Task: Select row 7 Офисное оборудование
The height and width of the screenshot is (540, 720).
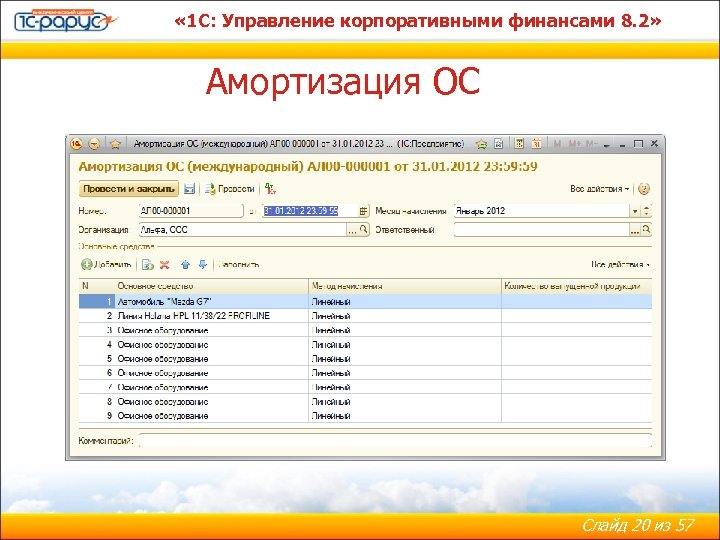Action: click(365, 387)
